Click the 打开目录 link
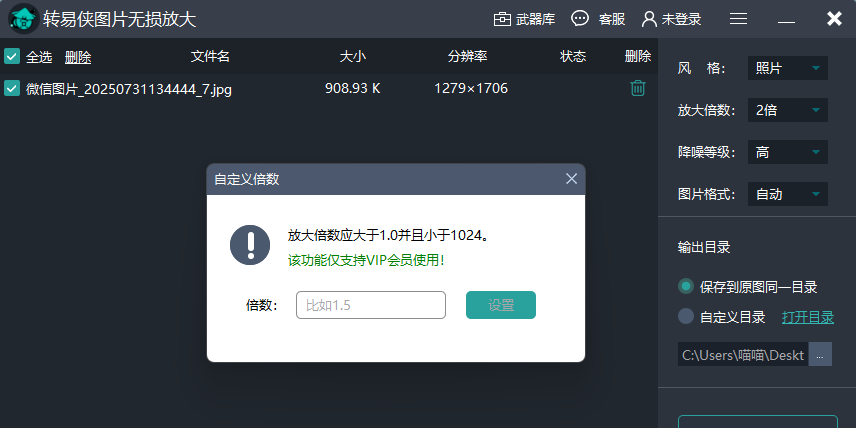 click(807, 317)
